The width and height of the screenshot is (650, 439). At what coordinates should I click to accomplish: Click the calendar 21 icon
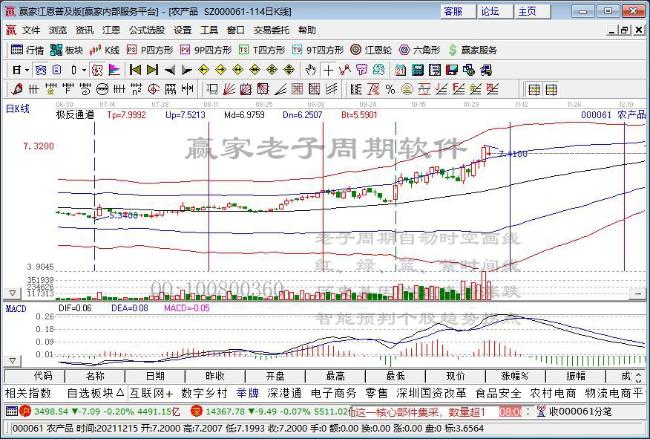click(x=400, y=70)
